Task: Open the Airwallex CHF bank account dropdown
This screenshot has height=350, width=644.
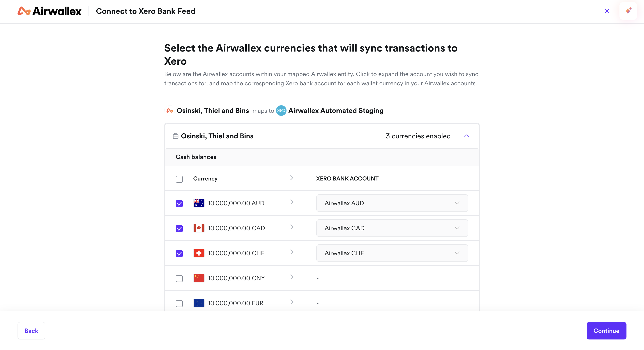Action: (392, 253)
